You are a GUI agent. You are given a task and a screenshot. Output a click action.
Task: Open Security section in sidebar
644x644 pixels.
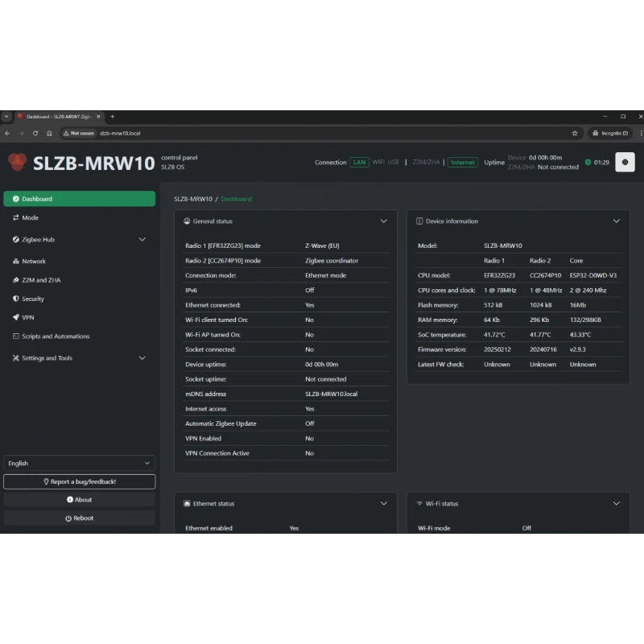[x=32, y=299]
